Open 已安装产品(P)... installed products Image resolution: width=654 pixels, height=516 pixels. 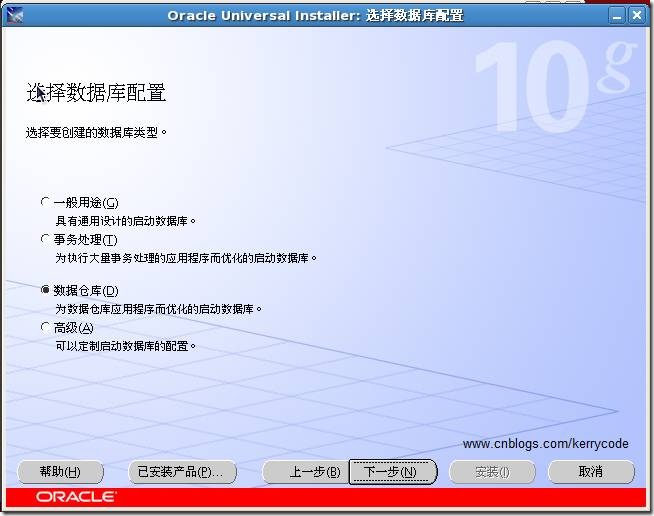182,472
